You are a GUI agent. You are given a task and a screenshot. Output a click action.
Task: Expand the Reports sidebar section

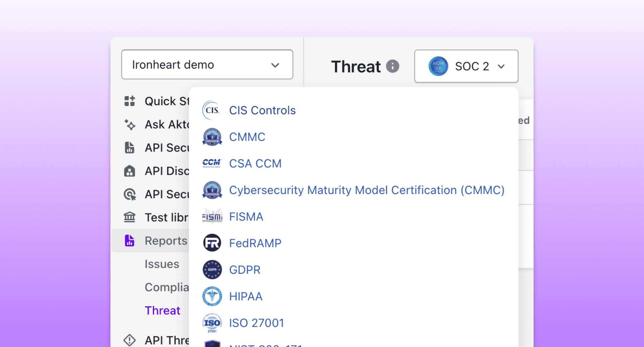coord(151,241)
